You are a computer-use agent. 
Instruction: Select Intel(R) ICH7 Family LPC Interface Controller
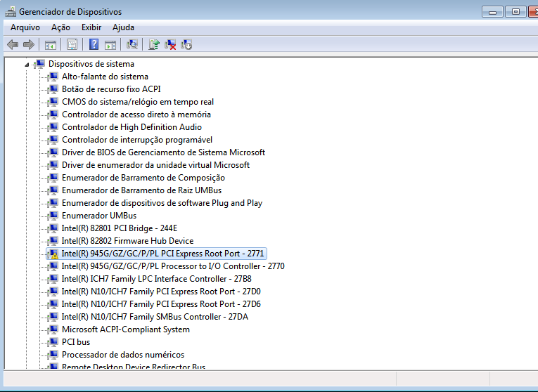point(156,279)
